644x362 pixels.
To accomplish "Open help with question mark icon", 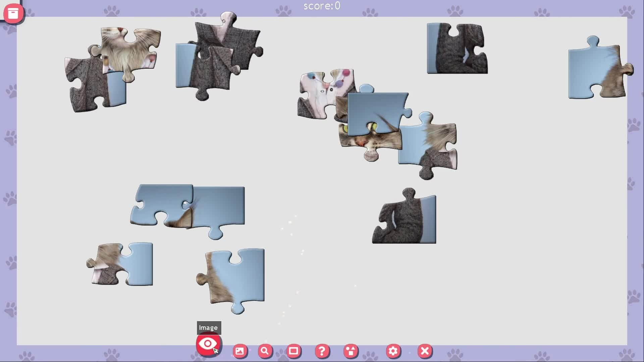I will [x=322, y=351].
